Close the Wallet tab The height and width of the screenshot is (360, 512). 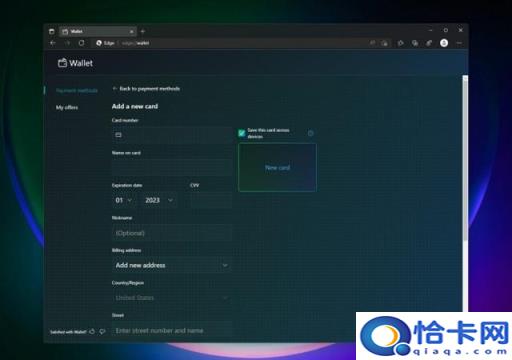click(x=132, y=32)
